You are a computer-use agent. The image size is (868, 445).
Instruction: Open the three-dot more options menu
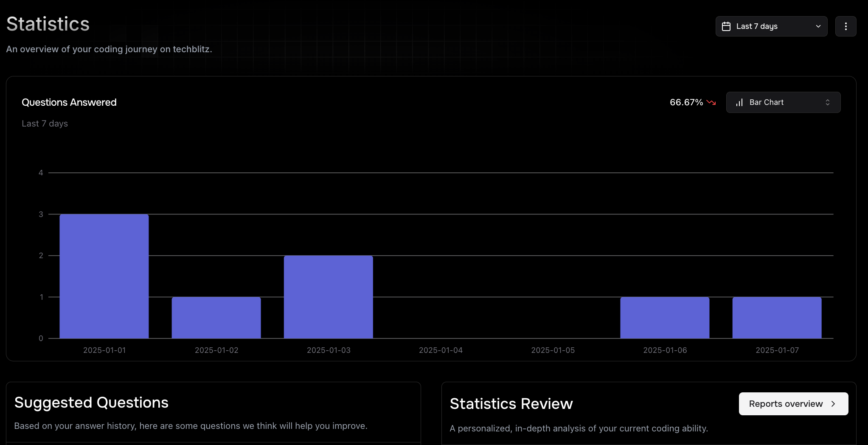click(x=846, y=26)
